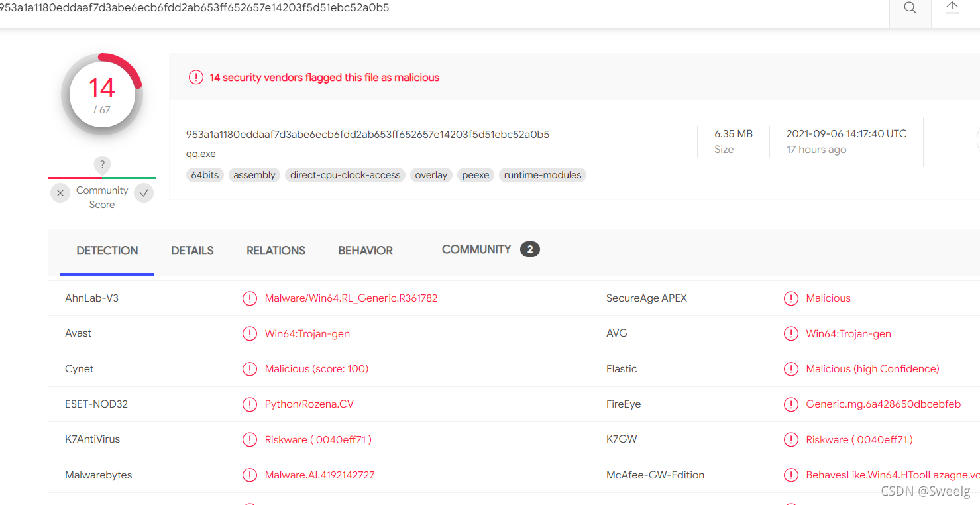Click AVG's Win64:Trojan-gen result
Viewport: 980px width, 505px height.
(849, 333)
